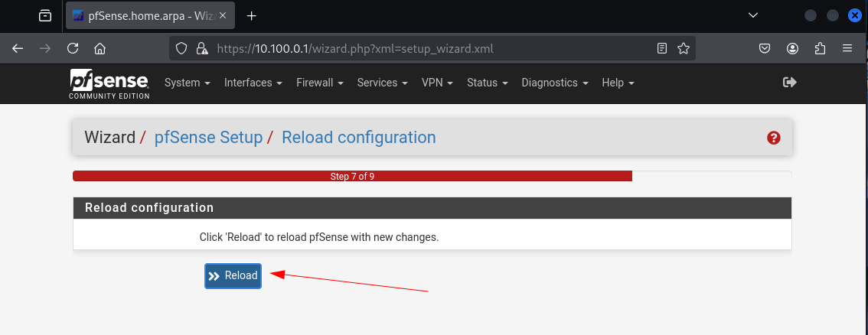Open the Firefox View icon left of tabs

coord(45,16)
